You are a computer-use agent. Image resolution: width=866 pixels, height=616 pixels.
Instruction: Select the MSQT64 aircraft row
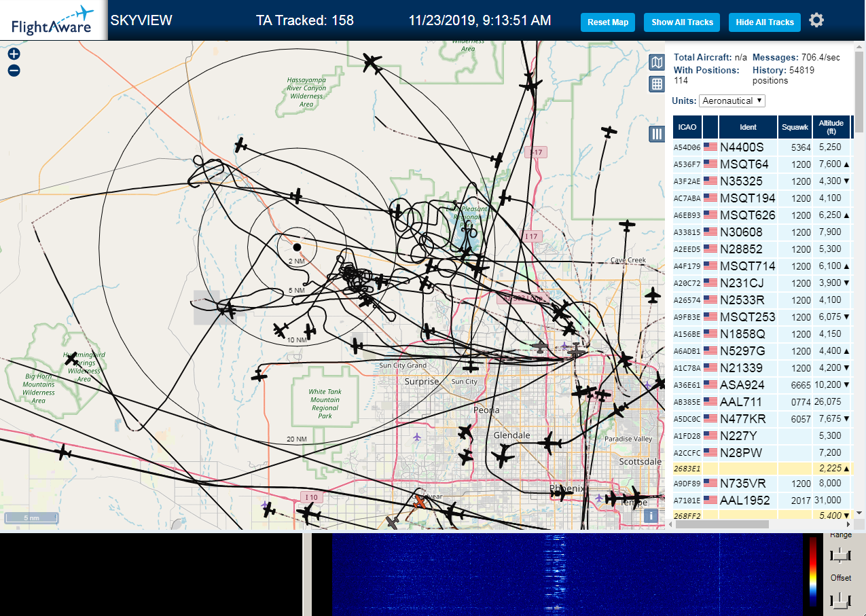tap(763, 164)
